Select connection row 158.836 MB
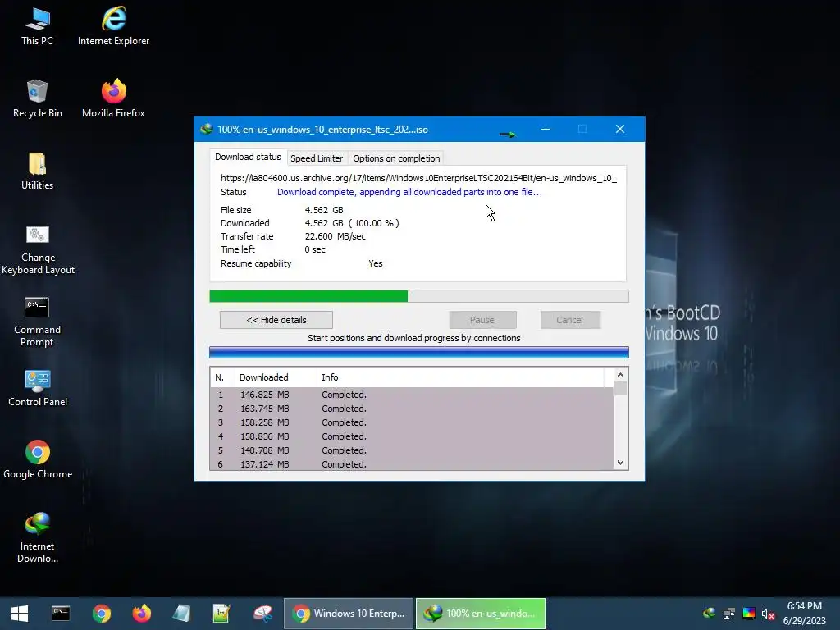Viewport: 840px width, 630px height. click(x=412, y=436)
